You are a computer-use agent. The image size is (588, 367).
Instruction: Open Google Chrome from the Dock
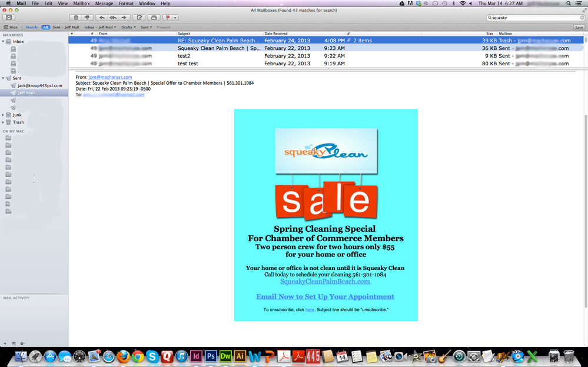coord(138,356)
